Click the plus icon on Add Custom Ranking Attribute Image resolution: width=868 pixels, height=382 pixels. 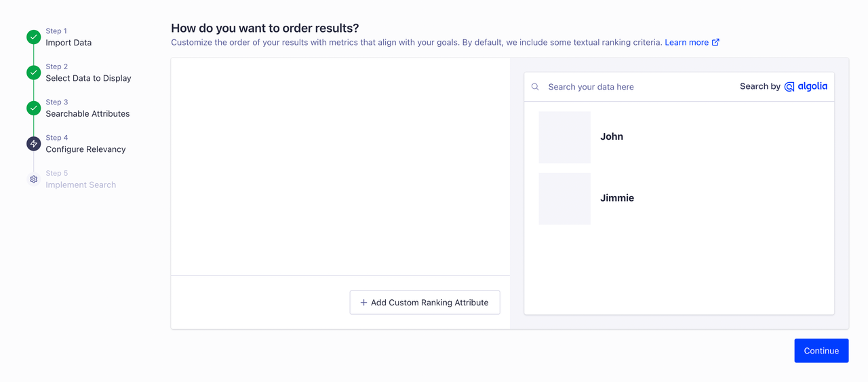point(363,303)
